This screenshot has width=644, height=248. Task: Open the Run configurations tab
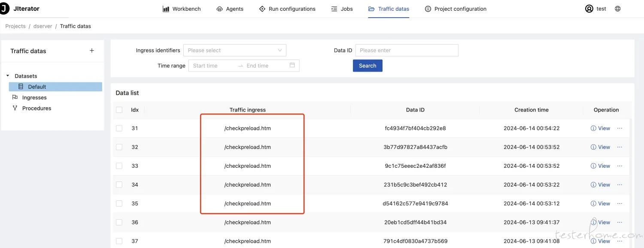pyautogui.click(x=287, y=9)
